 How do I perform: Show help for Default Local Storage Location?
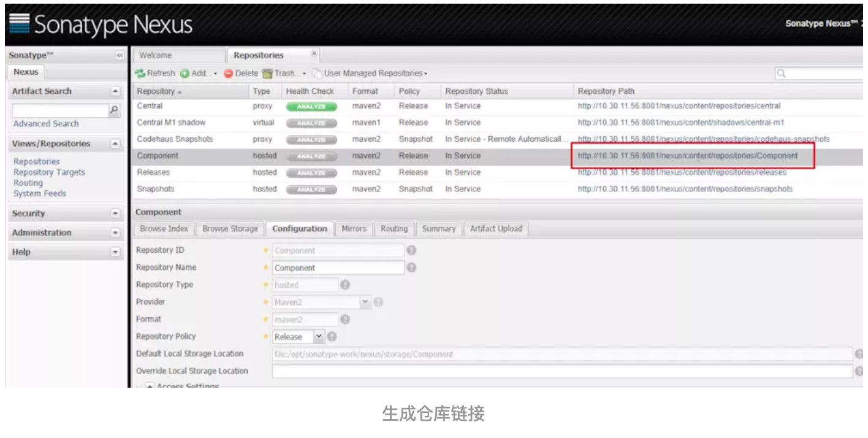coord(859,354)
